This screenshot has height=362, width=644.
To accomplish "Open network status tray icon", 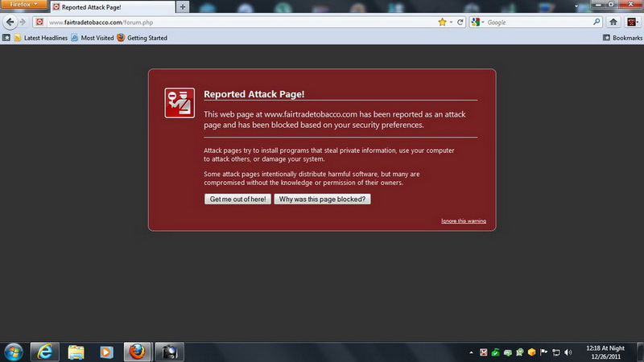I will 556,352.
